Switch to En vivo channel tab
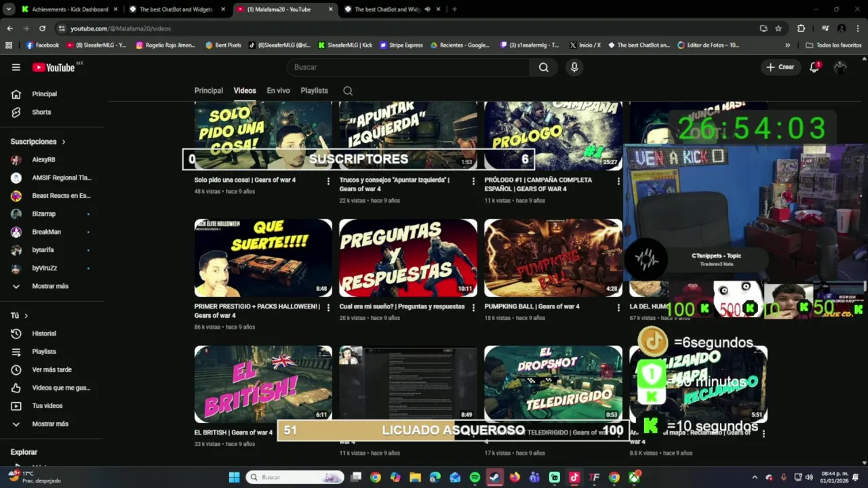Screen dimensions: 868x488 pos(278,91)
